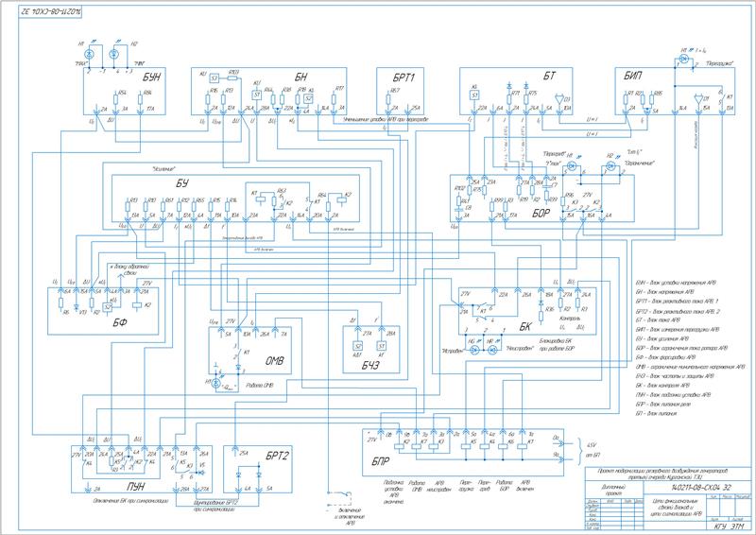This screenshot has width=756, height=535.
Task: Click the legend line "БТ – блок тока АРВ"
Action: point(658,319)
